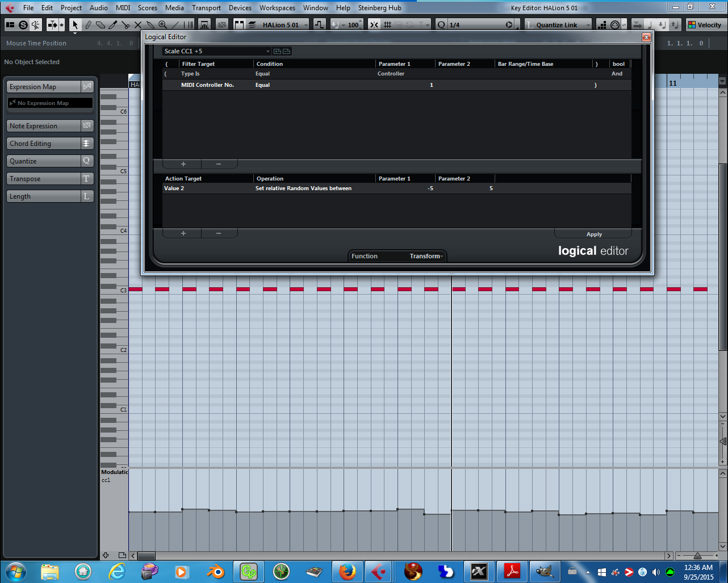
Task: Select the Time Warp tool
Action: 188,25
